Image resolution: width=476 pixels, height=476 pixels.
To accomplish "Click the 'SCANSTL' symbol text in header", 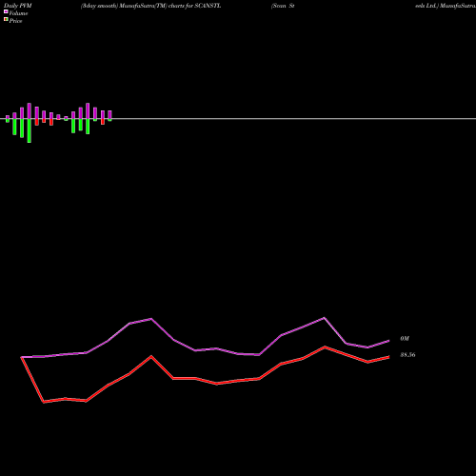I will 208,6.
